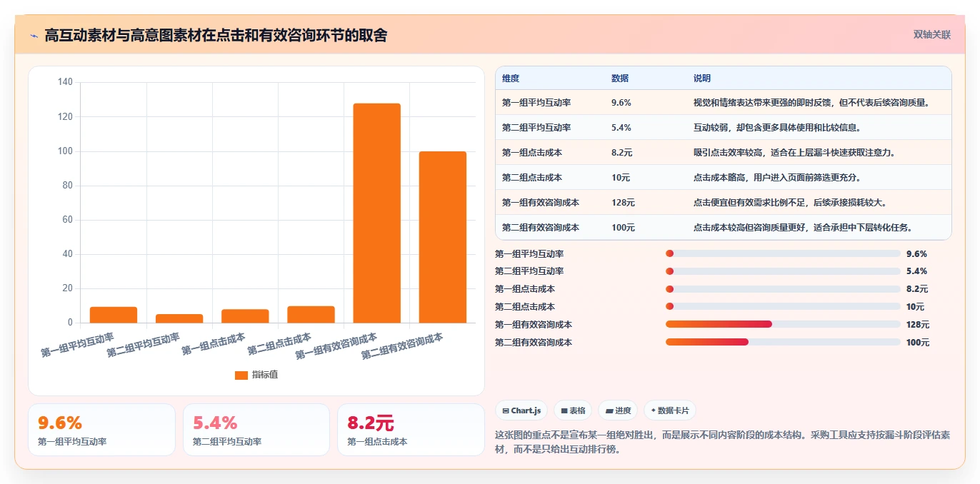Select the 进度 chip
Viewport: 980px width, 484px height.
618,410
